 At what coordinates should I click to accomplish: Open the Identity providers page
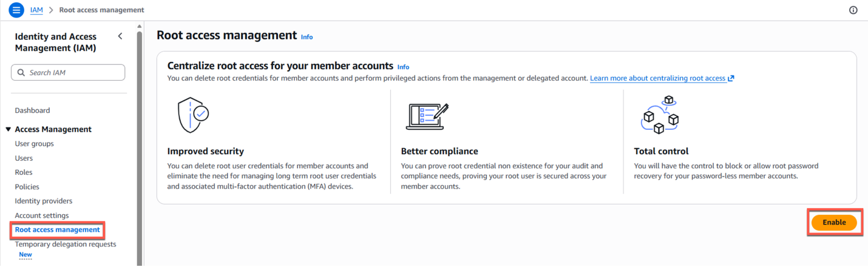point(43,201)
